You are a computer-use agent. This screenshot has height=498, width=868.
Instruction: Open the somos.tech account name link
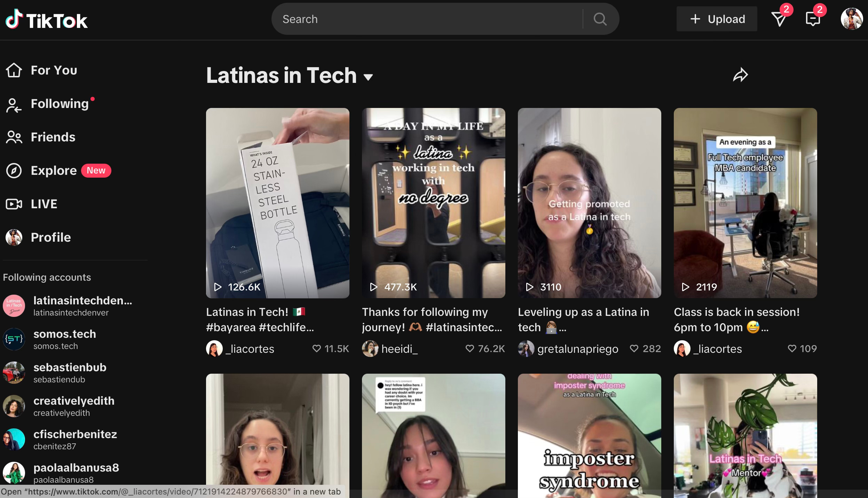point(65,334)
